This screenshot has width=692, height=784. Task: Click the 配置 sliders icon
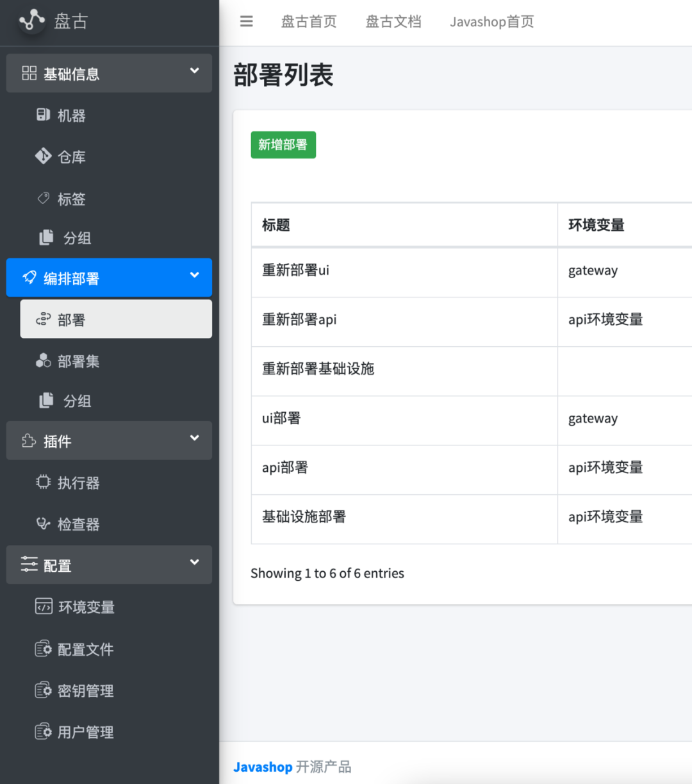[29, 564]
